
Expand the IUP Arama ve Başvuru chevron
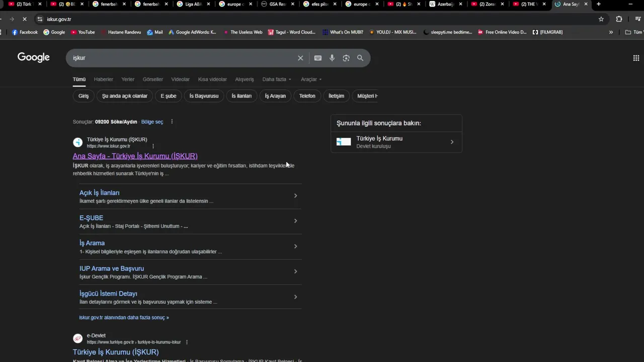[x=295, y=271]
